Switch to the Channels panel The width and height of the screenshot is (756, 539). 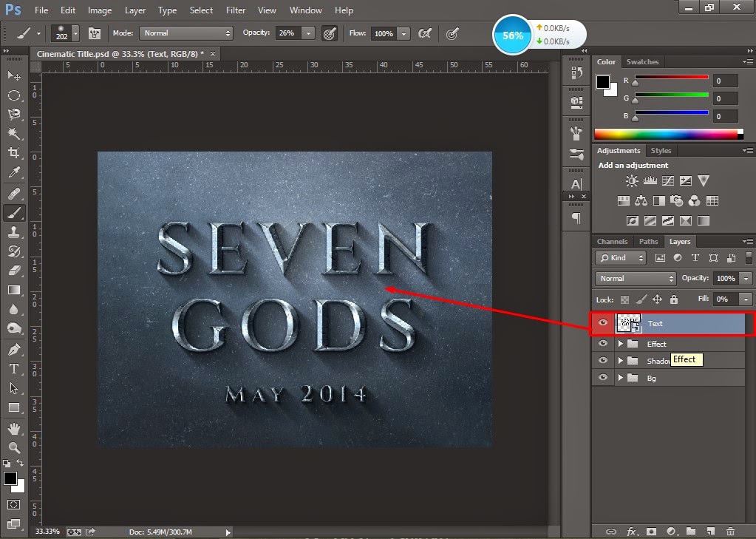[612, 241]
